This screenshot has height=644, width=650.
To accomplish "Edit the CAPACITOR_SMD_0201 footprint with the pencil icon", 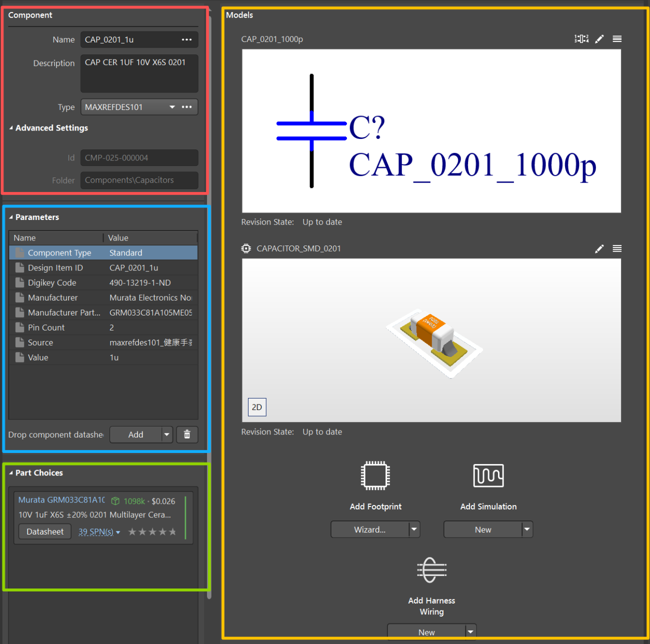I will 599,248.
